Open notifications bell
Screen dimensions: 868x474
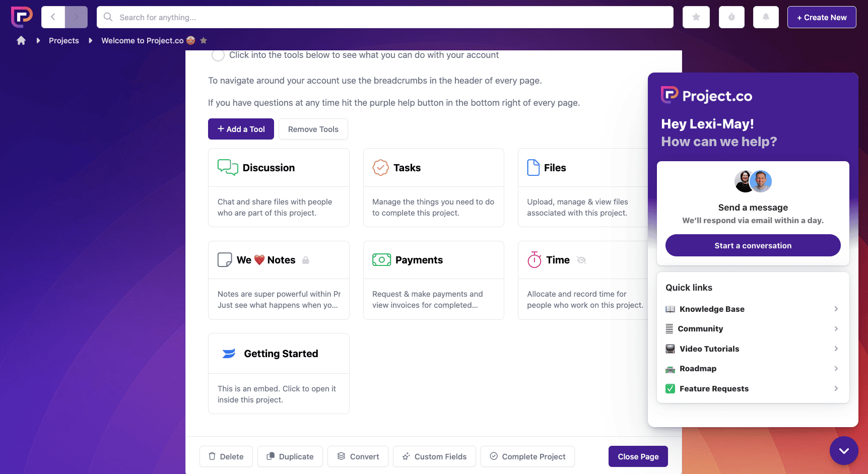766,17
